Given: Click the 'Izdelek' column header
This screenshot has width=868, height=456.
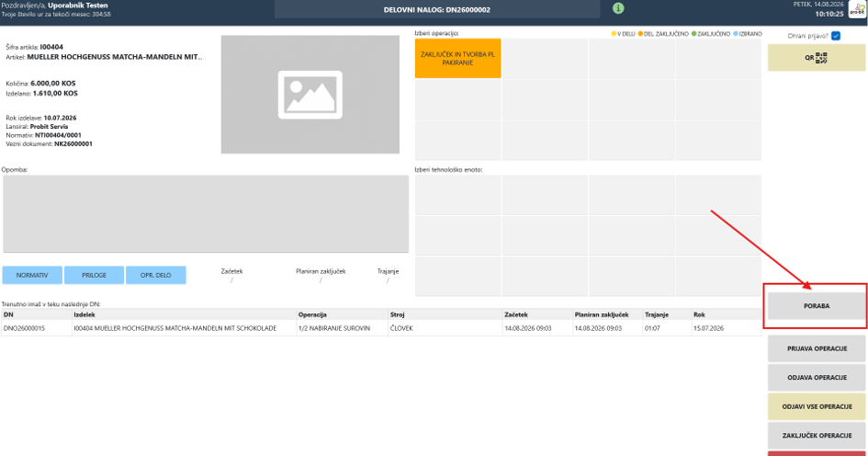Looking at the screenshot, I should click(x=185, y=314).
